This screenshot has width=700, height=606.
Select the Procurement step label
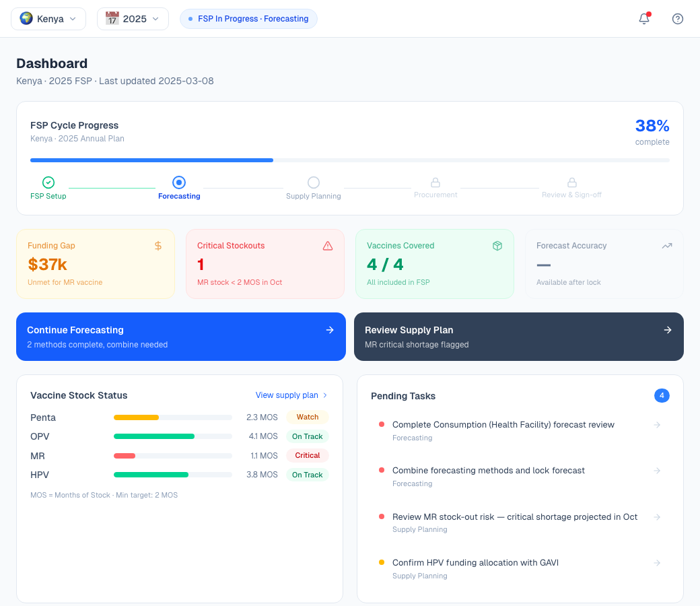tap(435, 195)
